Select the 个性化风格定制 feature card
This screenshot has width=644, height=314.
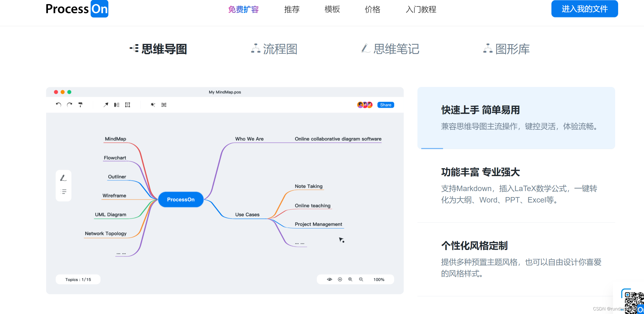coord(516,259)
